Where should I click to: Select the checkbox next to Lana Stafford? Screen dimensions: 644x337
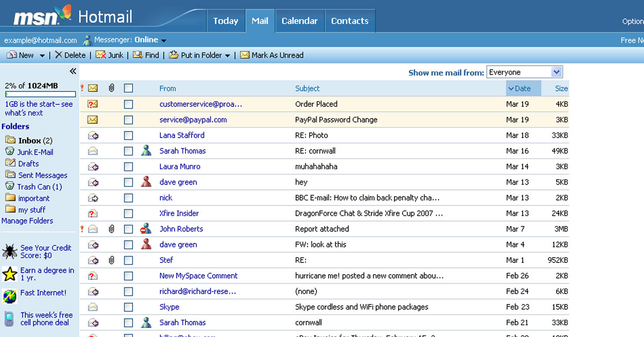128,135
